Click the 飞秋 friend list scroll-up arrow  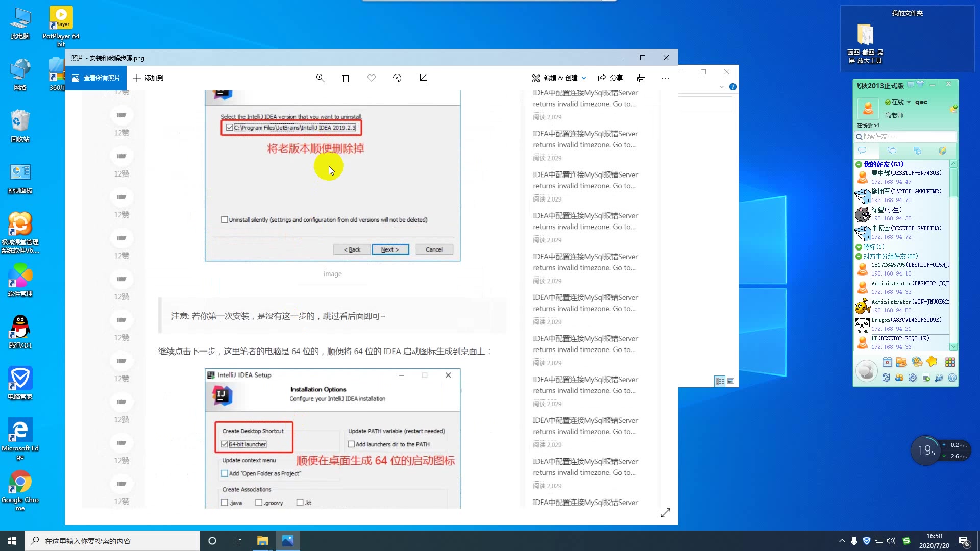pyautogui.click(x=953, y=164)
